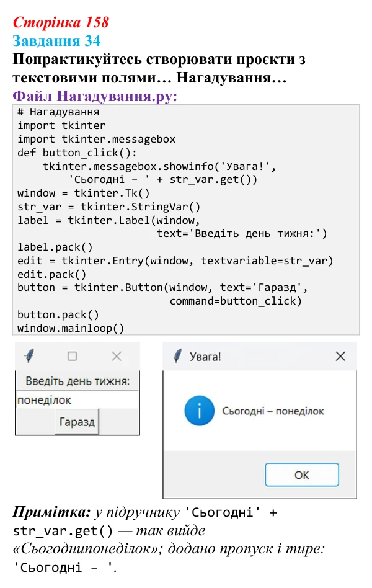This screenshot has width=372, height=588.
Task: Click the entry field containing понеділок
Action: [77, 400]
